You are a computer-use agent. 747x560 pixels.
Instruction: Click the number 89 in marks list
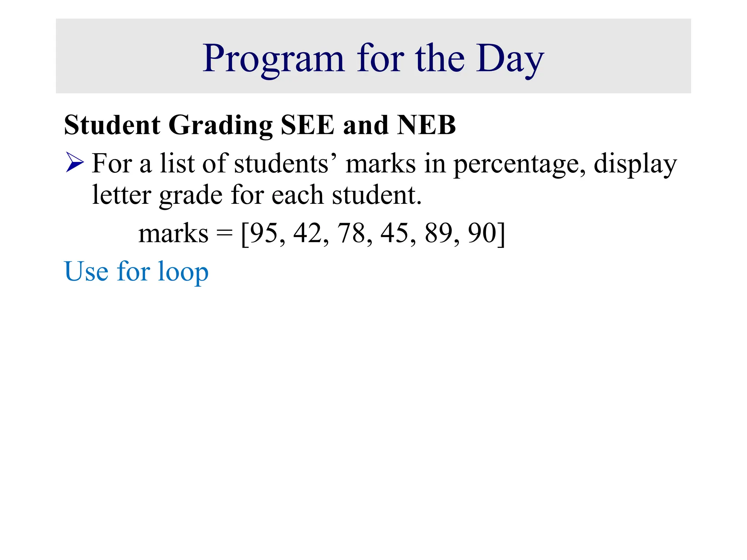tap(438, 233)
